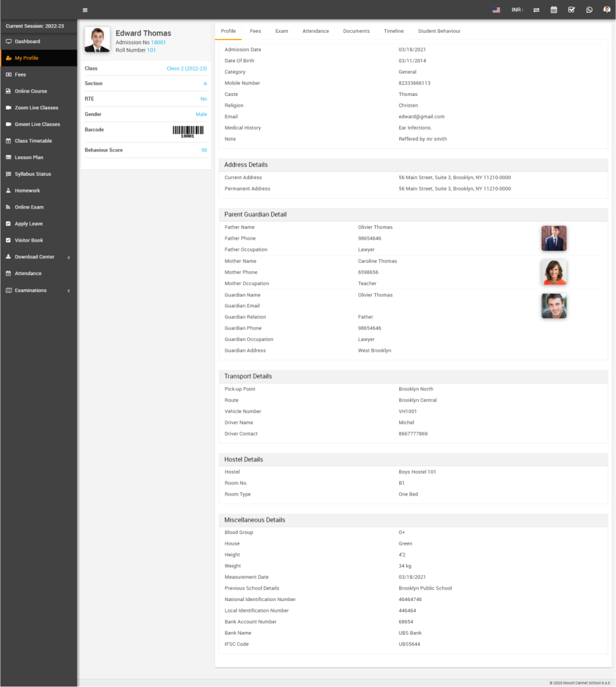Open Dashboard from the sidebar
The height and width of the screenshot is (687, 616).
tap(28, 42)
